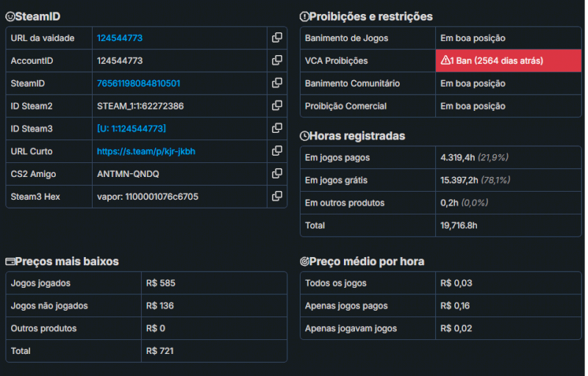Select the STEAM_1:1:62272386 value
Screen dimensions: 588x376
tap(140, 106)
